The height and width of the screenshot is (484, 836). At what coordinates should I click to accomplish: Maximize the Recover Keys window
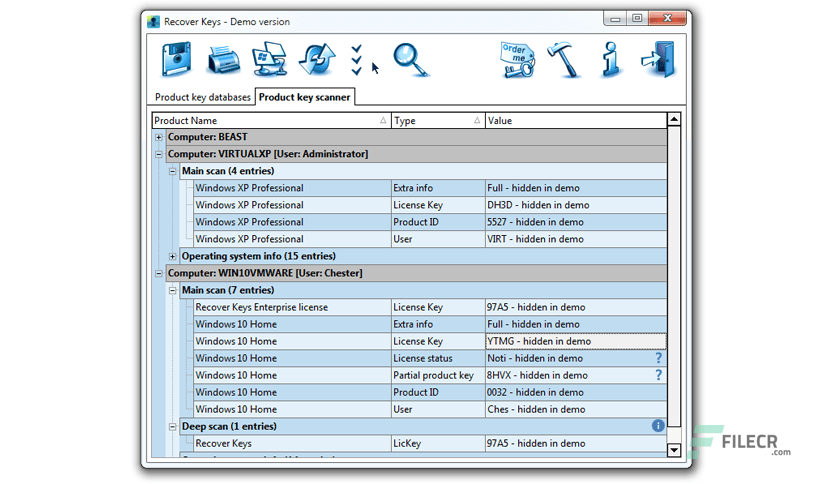point(637,19)
